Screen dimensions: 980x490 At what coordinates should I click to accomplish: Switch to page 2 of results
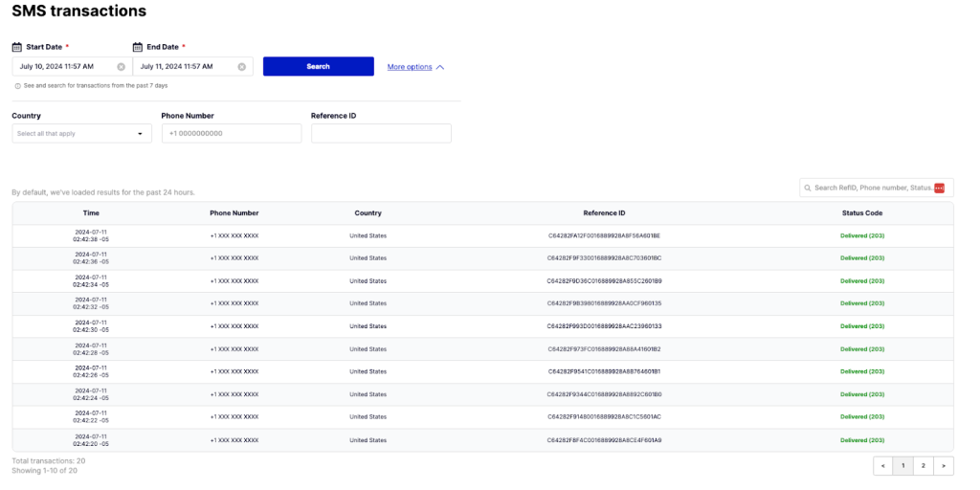tap(924, 466)
